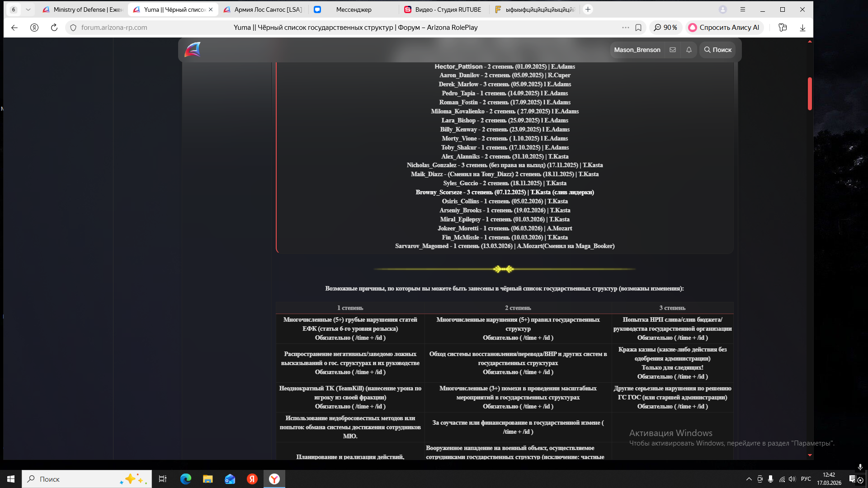This screenshot has width=868, height=488.
Task: Bookmark this page with bookmark icon
Action: [x=638, y=28]
